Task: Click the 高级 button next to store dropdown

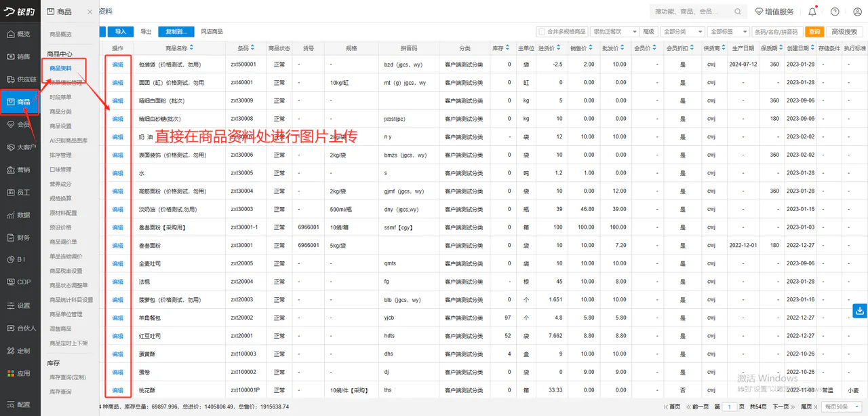Action: click(x=649, y=32)
